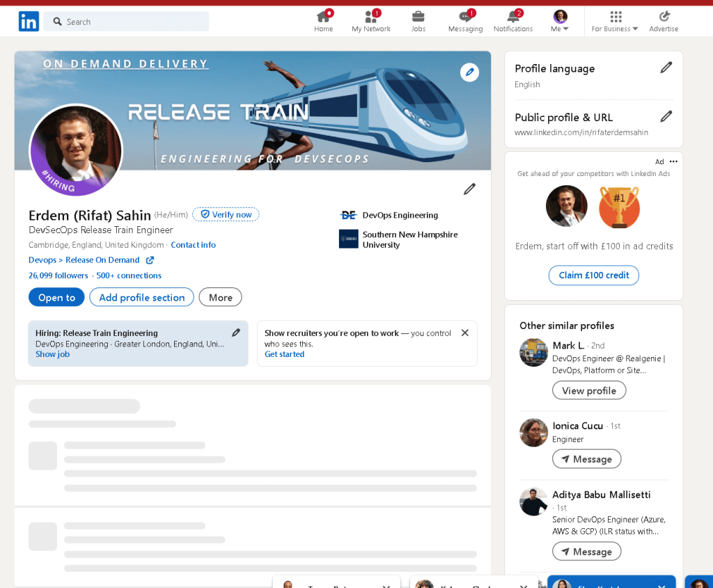This screenshot has height=588, width=713.
Task: Open My Network
Action: coord(370,22)
